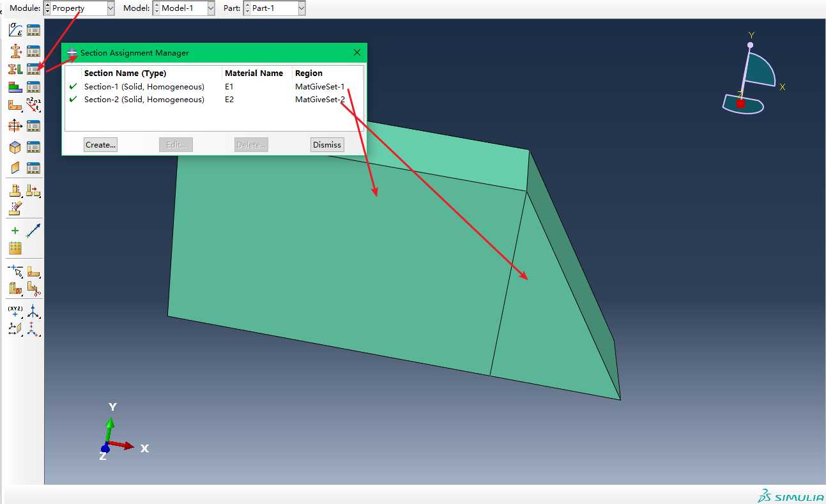This screenshot has height=504, width=826.
Task: Click the Delete... button in the manager
Action: pyautogui.click(x=251, y=145)
